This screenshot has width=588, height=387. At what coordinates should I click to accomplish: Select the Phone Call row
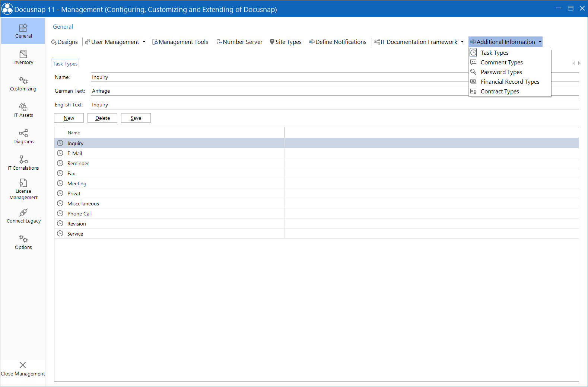tap(317, 214)
